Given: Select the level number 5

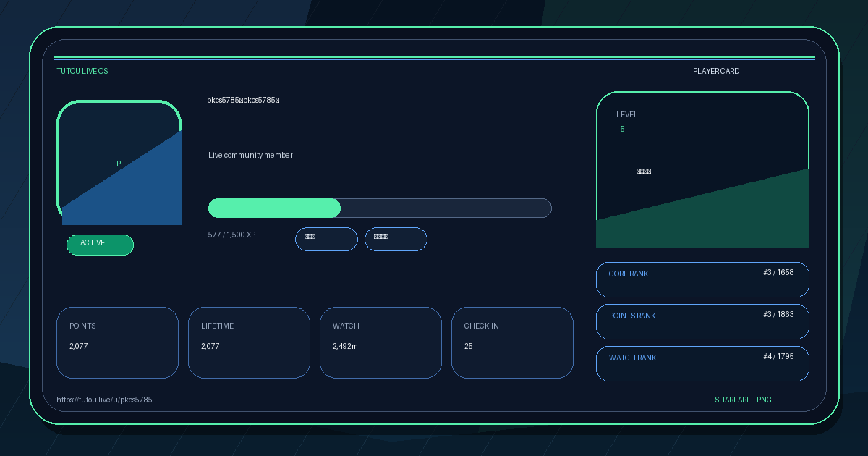Looking at the screenshot, I should pyautogui.click(x=622, y=129).
